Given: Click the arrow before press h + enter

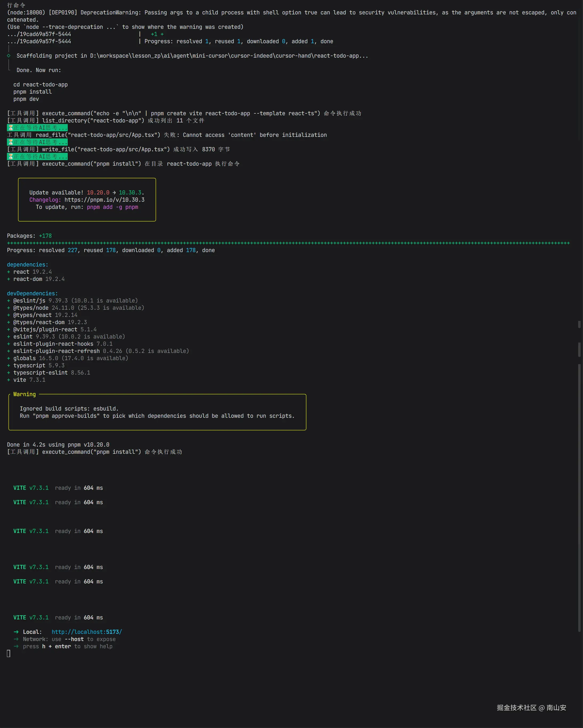Looking at the screenshot, I should [16, 646].
